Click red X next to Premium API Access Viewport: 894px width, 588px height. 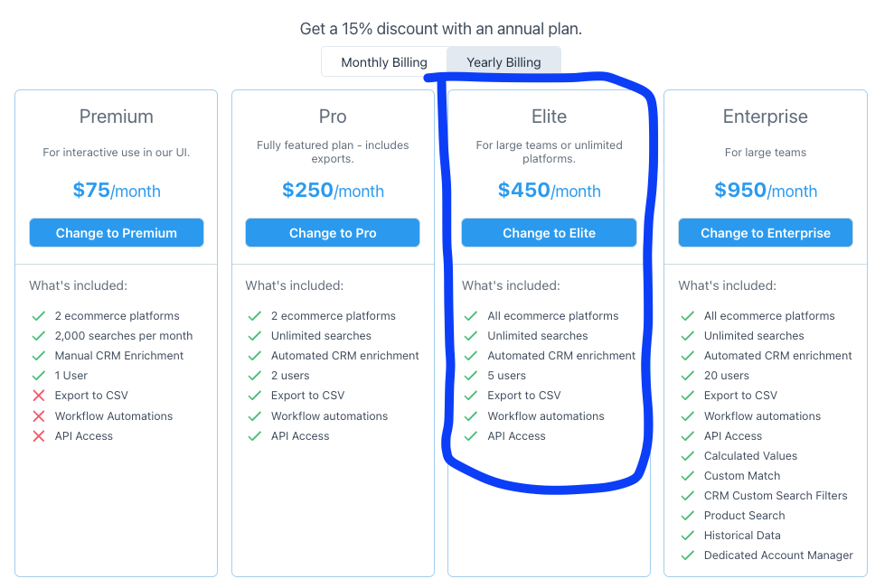39,436
